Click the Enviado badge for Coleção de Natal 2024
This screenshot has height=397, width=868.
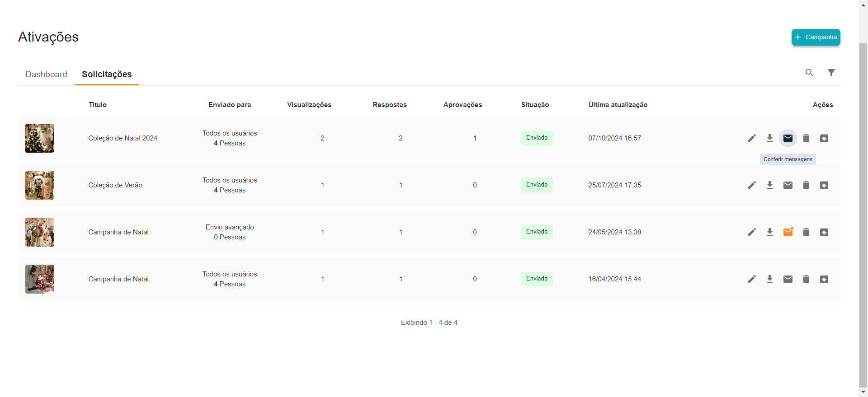[x=537, y=138]
